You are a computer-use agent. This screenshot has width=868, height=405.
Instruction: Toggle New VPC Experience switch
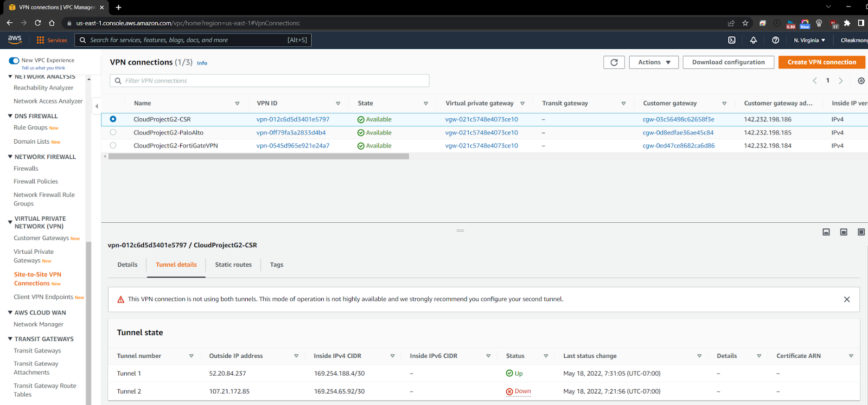coord(14,61)
